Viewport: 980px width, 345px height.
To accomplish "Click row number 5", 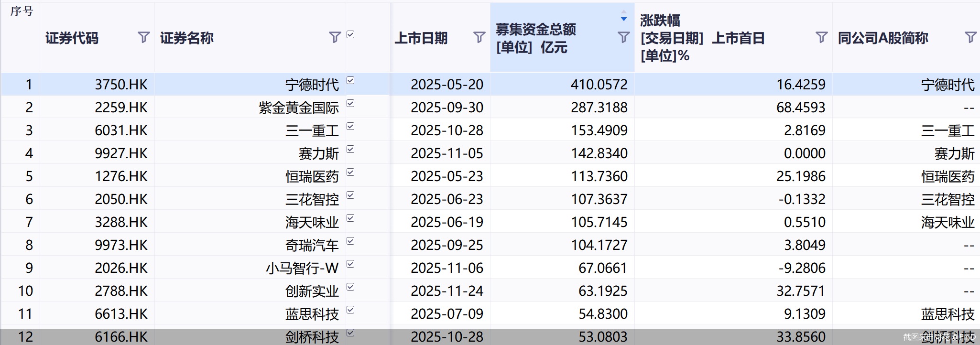I will coord(29,176).
